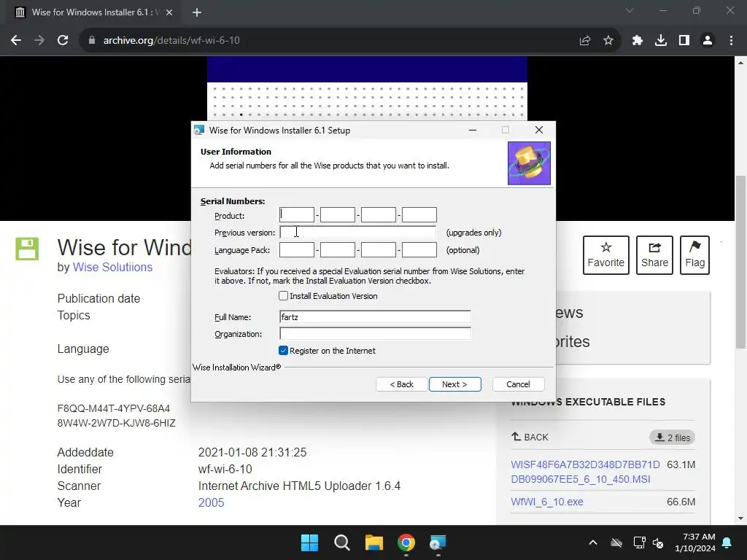Image resolution: width=747 pixels, height=560 pixels.
Task: Open the Wise Solutiions author link
Action: point(112,267)
